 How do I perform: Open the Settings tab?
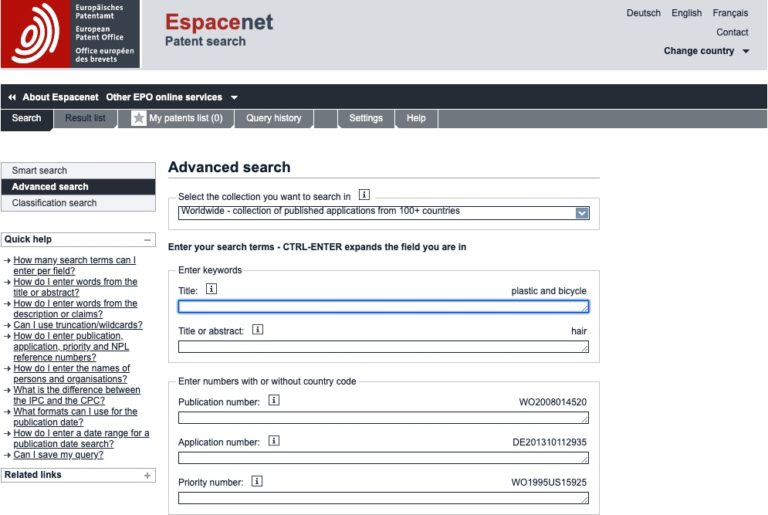(366, 118)
